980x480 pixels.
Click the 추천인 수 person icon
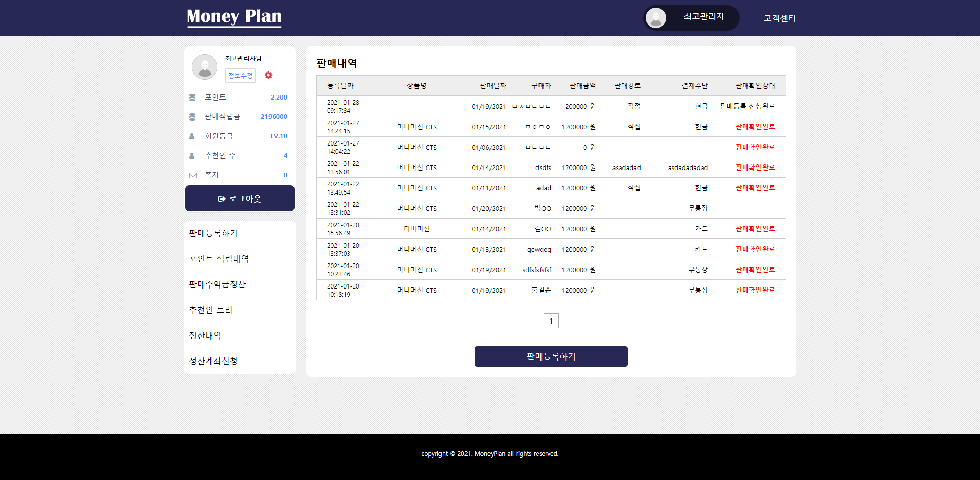click(x=192, y=156)
